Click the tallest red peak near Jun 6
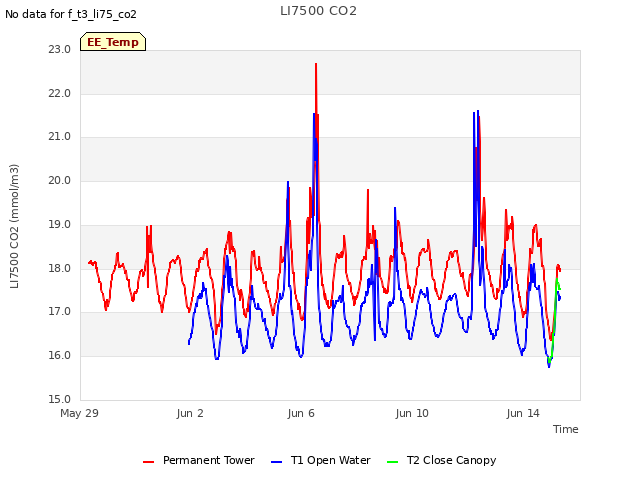Screen dimensions: 640x480 pos(316,65)
